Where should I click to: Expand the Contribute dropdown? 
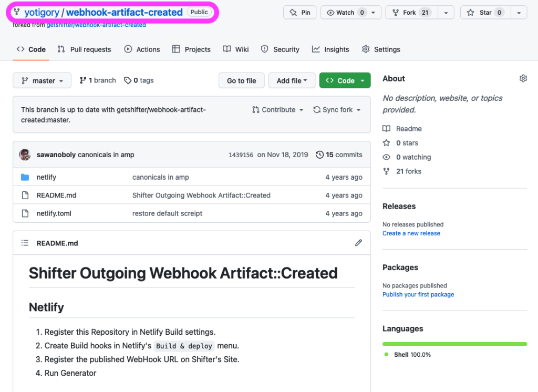tap(277, 110)
